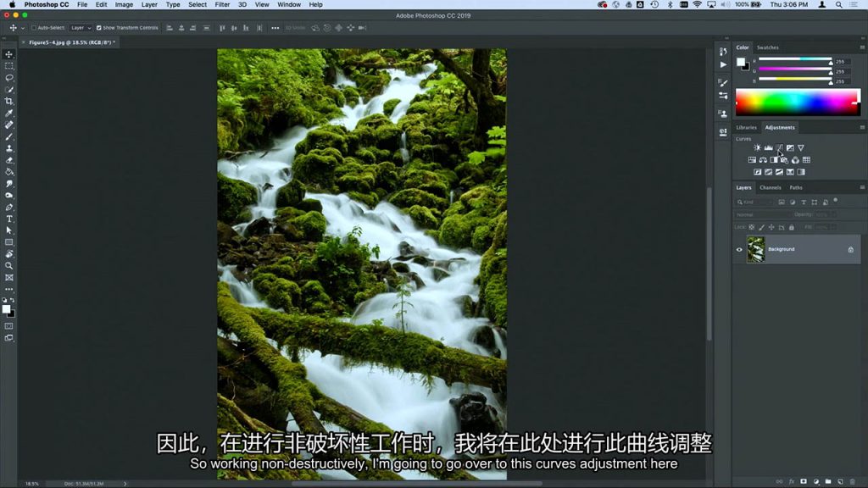The width and height of the screenshot is (868, 488).
Task: Enable the Auto-Select checkbox
Action: 34,28
